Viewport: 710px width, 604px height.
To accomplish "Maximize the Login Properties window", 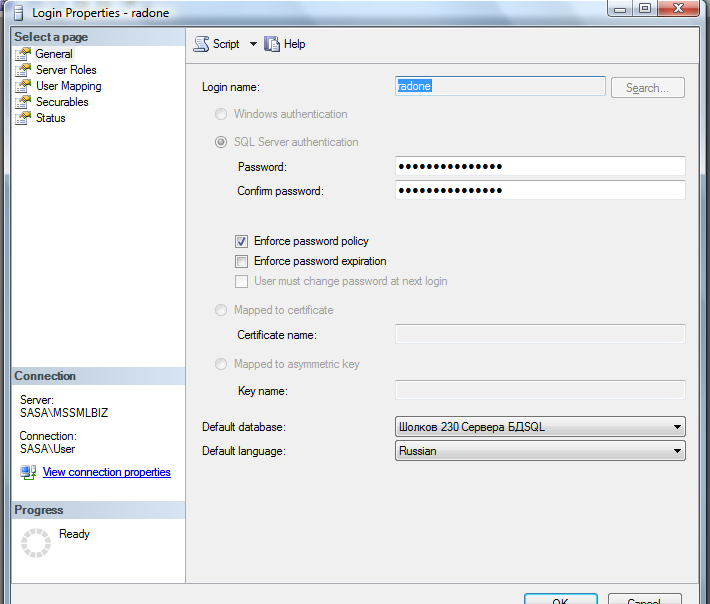I will tap(645, 9).
